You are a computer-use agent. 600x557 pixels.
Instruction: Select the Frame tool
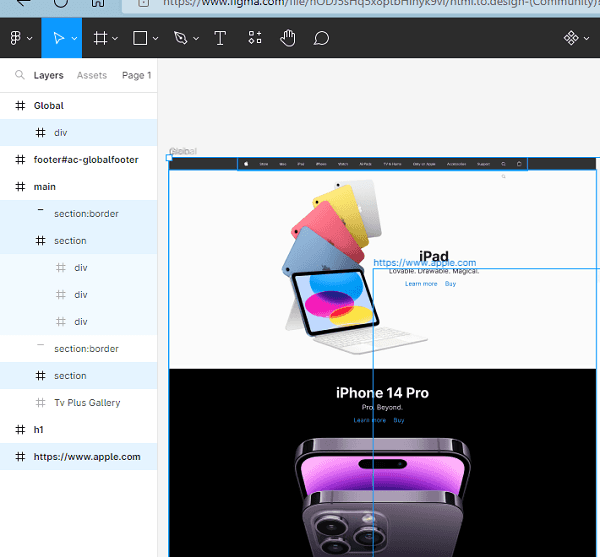pos(100,38)
